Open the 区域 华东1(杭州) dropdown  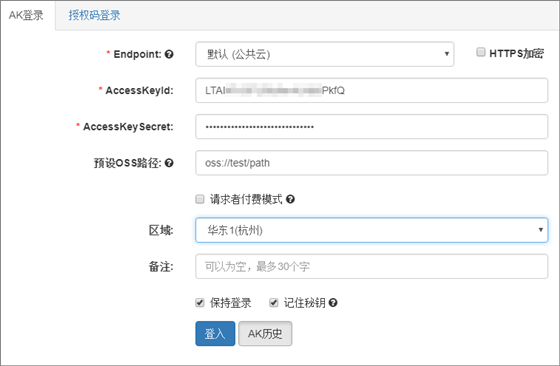pyautogui.click(x=371, y=230)
